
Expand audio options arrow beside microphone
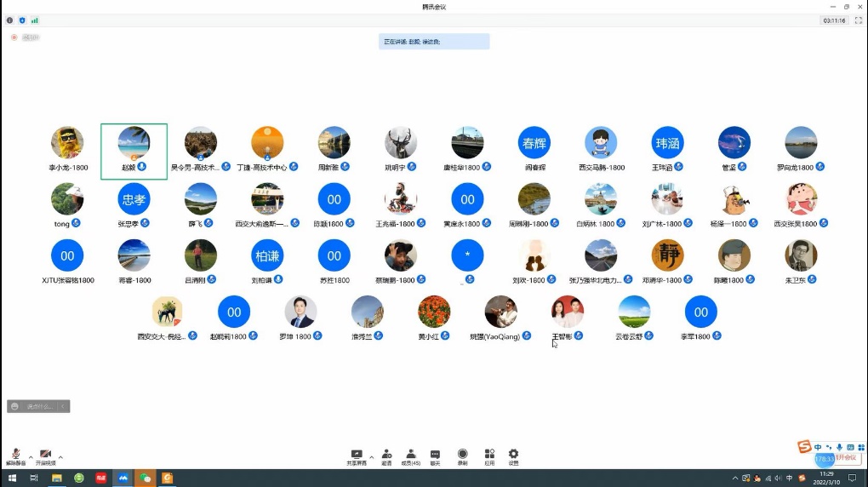click(31, 457)
